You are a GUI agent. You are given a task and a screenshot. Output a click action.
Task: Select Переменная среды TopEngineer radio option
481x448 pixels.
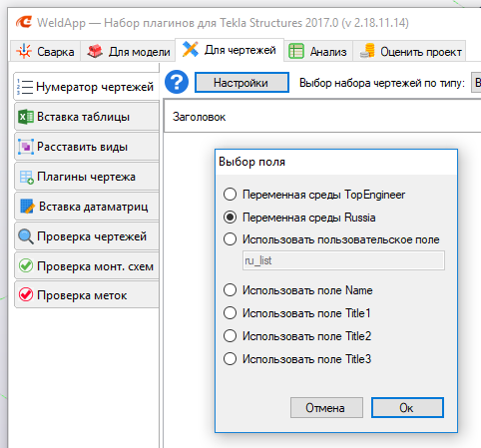230,195
